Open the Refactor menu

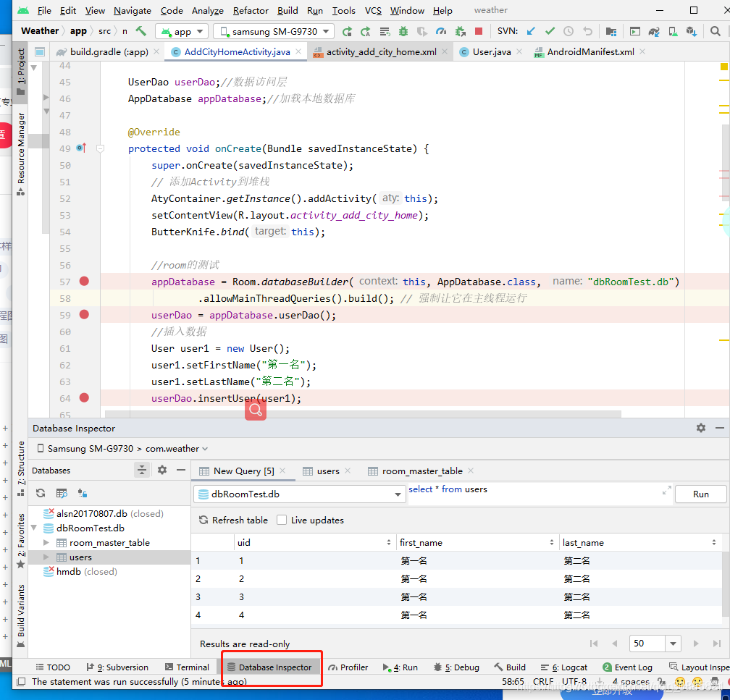point(251,10)
